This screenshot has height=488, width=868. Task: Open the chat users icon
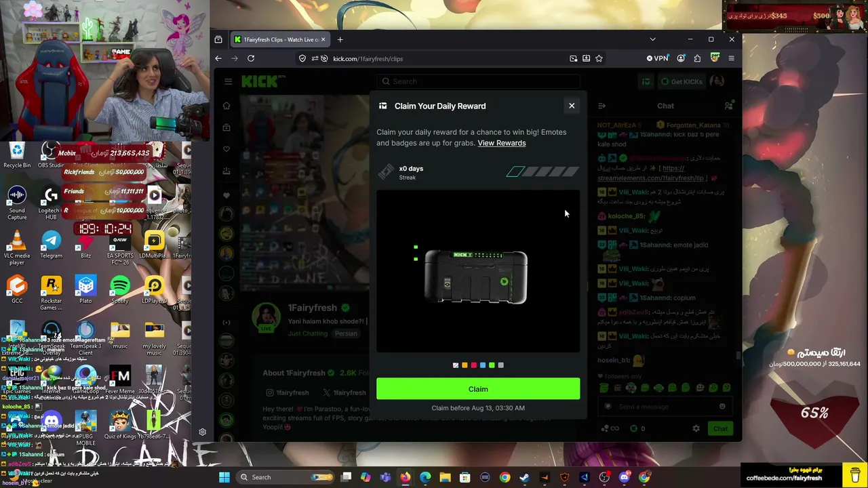[x=728, y=106]
